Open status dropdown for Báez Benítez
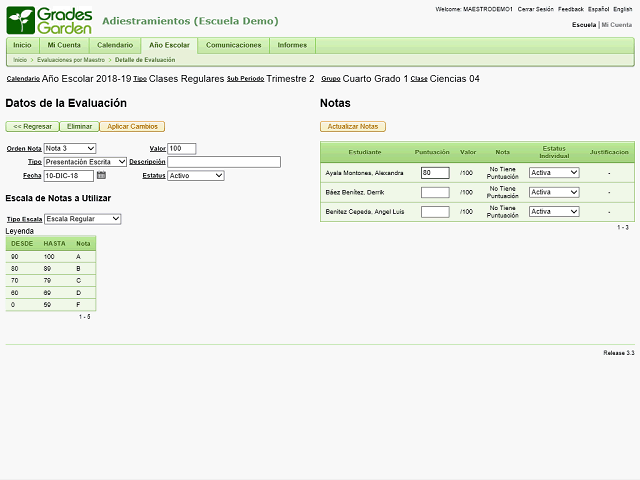 pyautogui.click(x=554, y=191)
